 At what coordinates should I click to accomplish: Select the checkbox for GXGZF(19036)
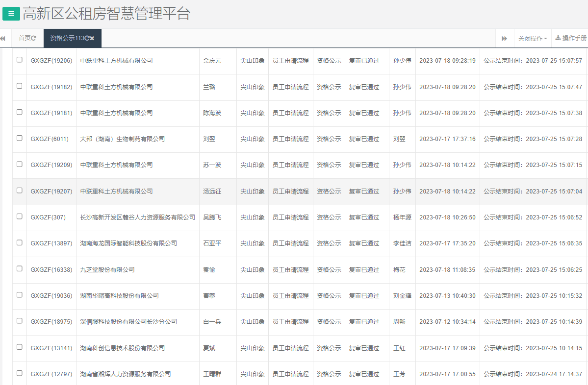click(20, 295)
